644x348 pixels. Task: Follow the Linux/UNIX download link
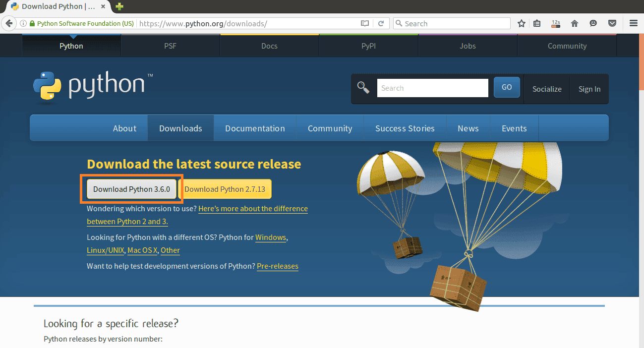106,250
